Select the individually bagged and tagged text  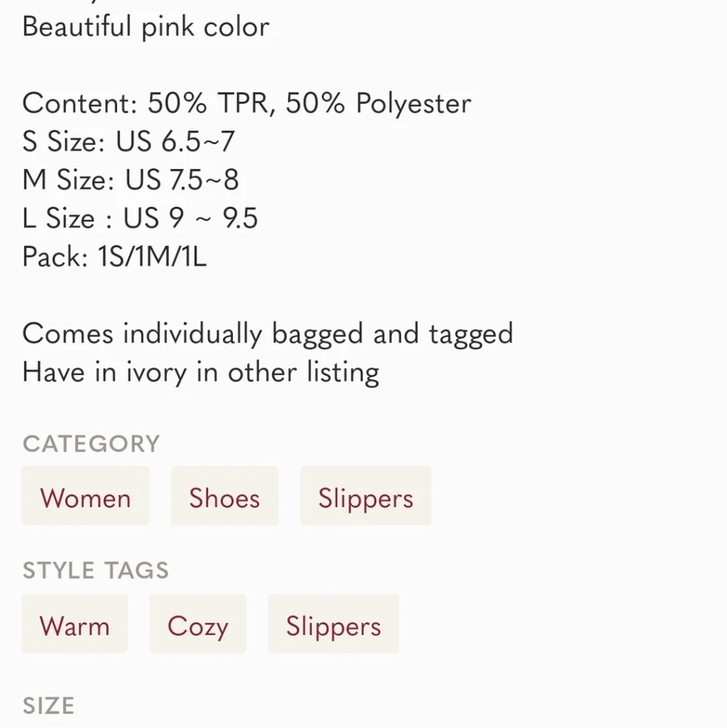(268, 333)
